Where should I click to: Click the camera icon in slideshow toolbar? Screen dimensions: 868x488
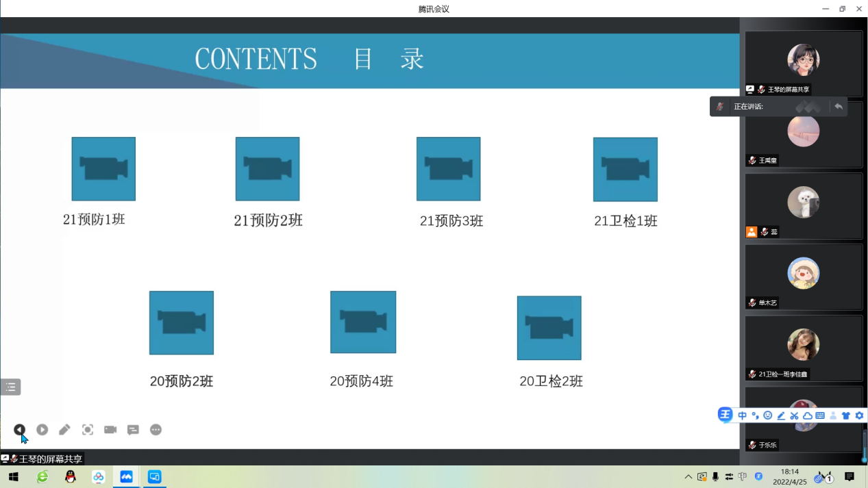pyautogui.click(x=110, y=430)
